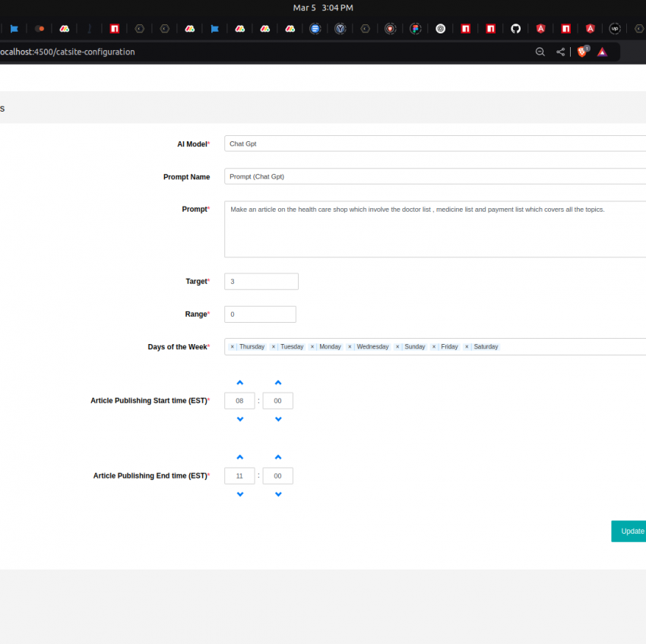The width and height of the screenshot is (646, 644).
Task: Remove Tuesday from Days of the Week
Action: (274, 347)
